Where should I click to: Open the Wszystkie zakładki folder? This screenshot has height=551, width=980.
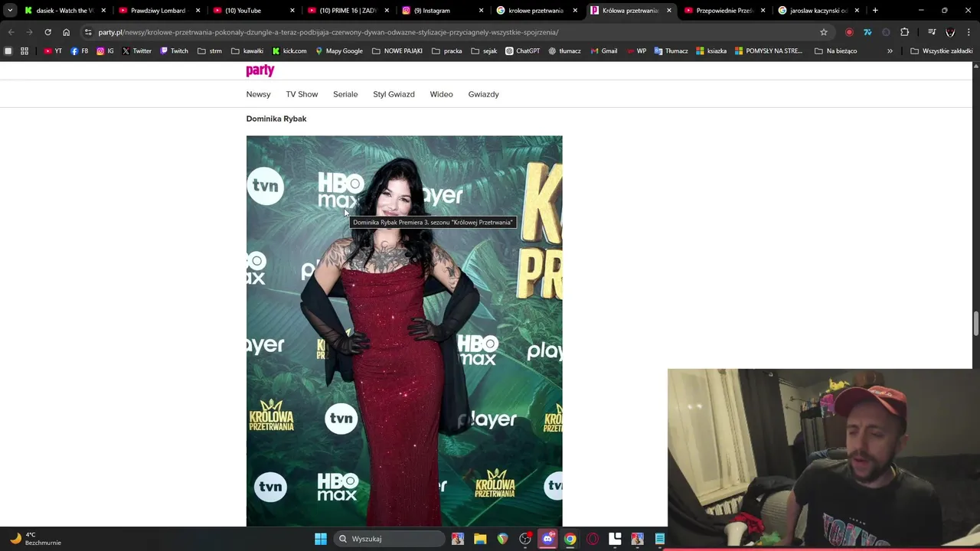[942, 51]
